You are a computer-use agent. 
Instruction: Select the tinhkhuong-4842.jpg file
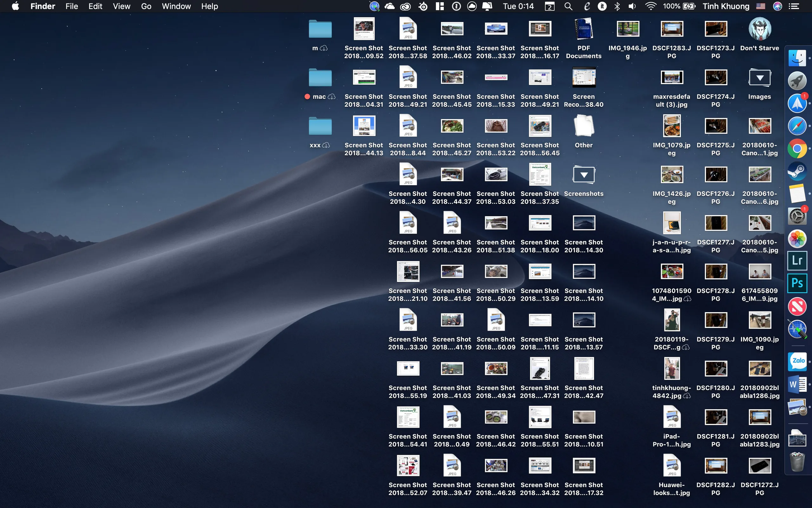(672, 369)
